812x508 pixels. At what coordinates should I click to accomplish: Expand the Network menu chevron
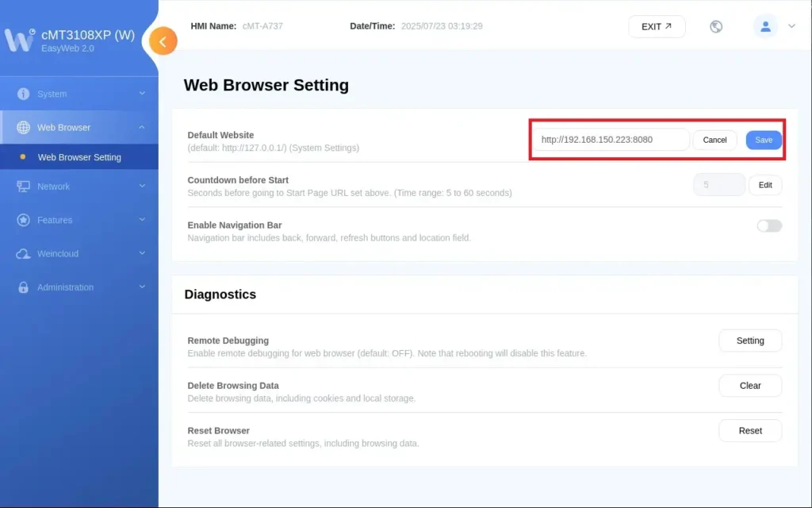(x=142, y=186)
